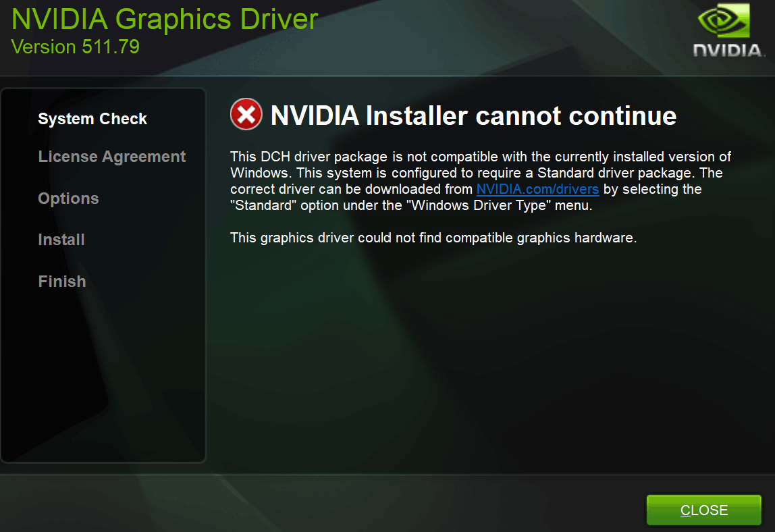The width and height of the screenshot is (775, 532).
Task: Click the green NVIDIA eye logo
Action: (724, 21)
